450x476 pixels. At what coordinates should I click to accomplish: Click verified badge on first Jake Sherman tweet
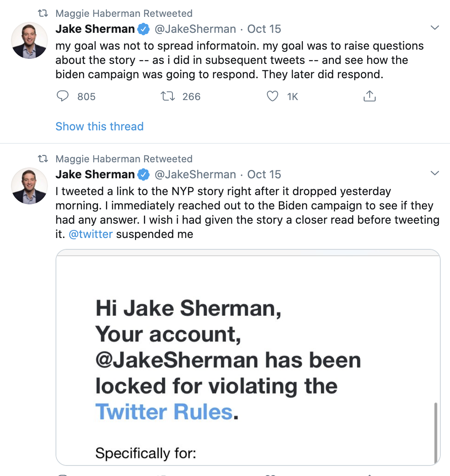coord(144,29)
